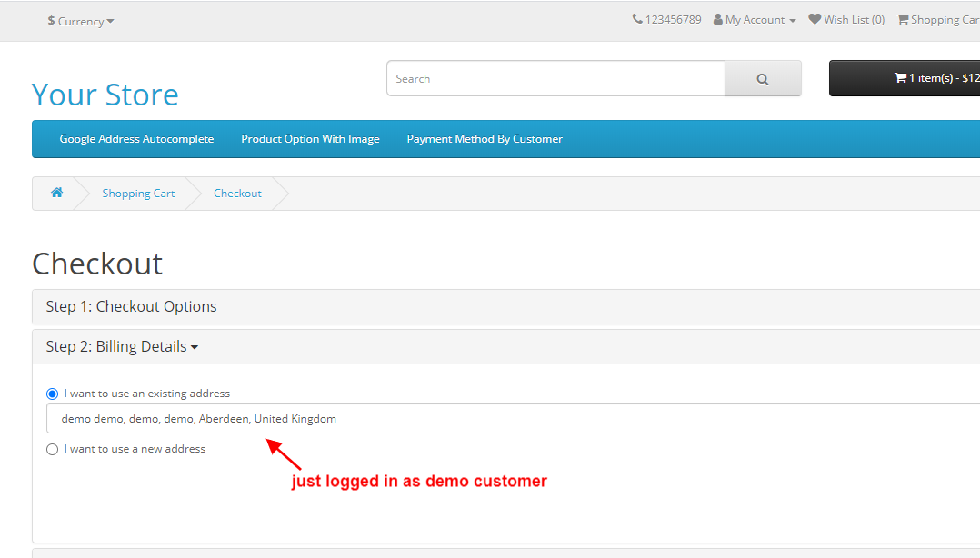
Task: Open the Shopping Cart breadcrumb link
Action: 138,193
